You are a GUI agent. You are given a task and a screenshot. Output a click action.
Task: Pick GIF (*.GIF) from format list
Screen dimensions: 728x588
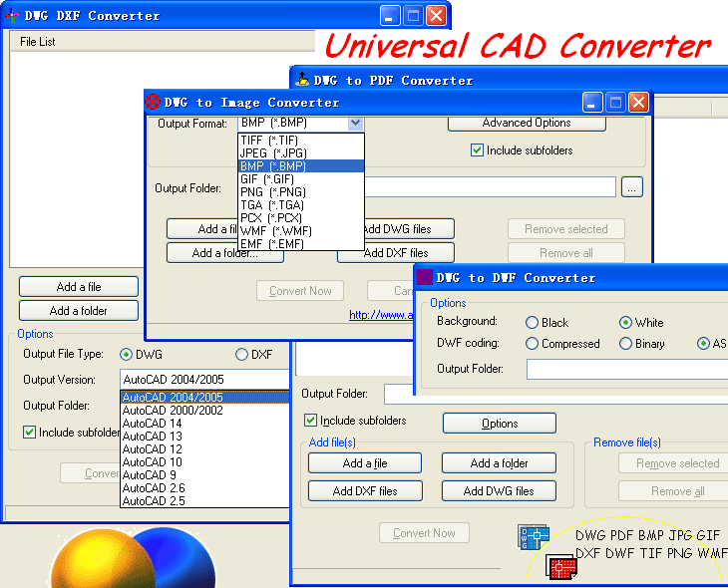301,179
